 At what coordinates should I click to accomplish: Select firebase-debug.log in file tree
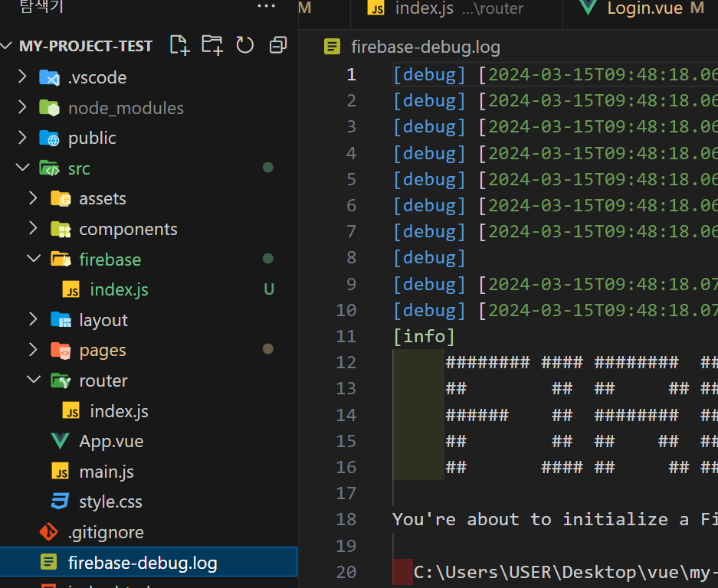click(x=149, y=562)
